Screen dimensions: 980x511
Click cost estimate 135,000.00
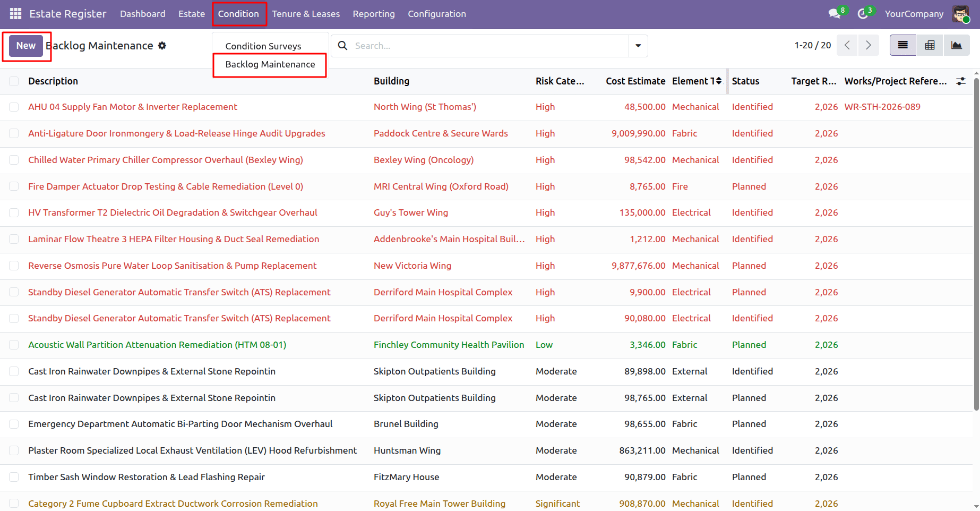[x=642, y=212]
